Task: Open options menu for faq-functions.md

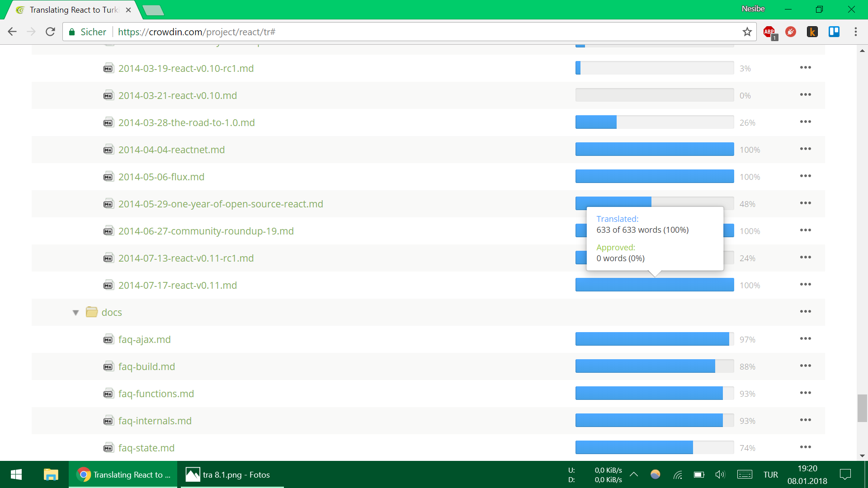Action: click(x=806, y=393)
